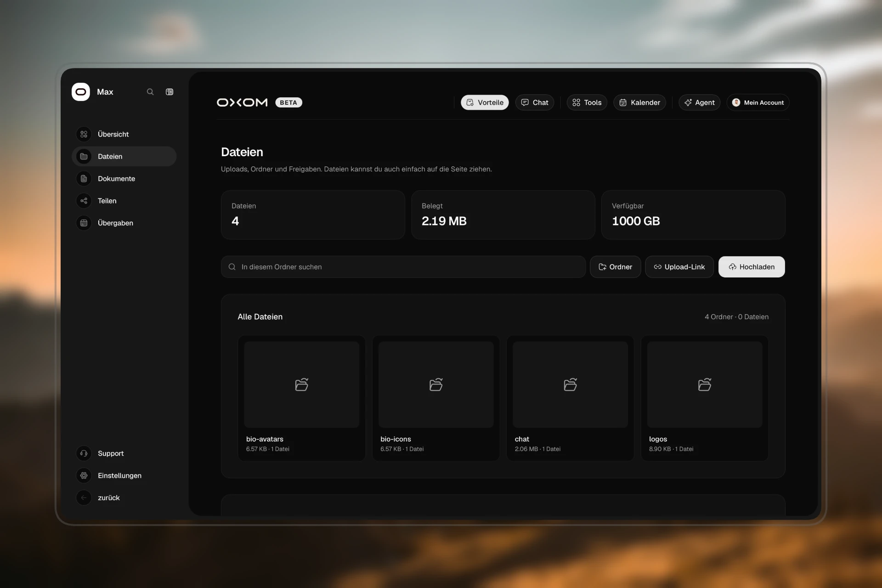Click the '8.90 KB · 1 Datei' label
This screenshot has height=588, width=882.
coord(671,449)
